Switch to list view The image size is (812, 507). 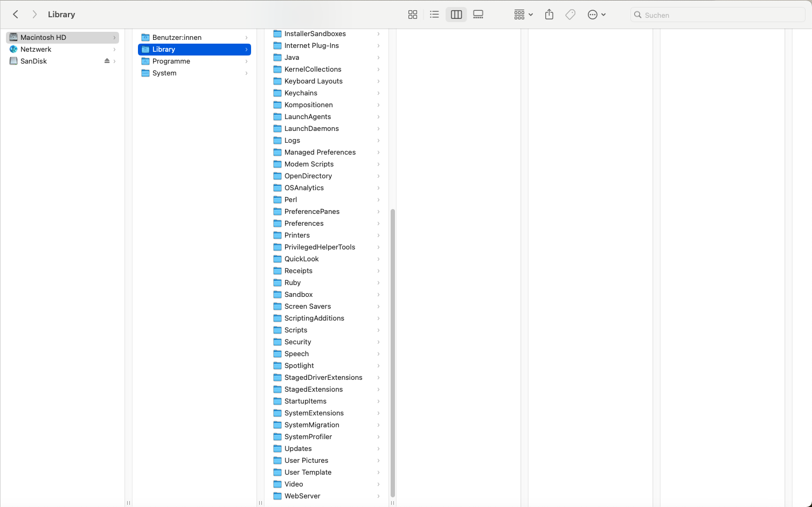pyautogui.click(x=434, y=15)
